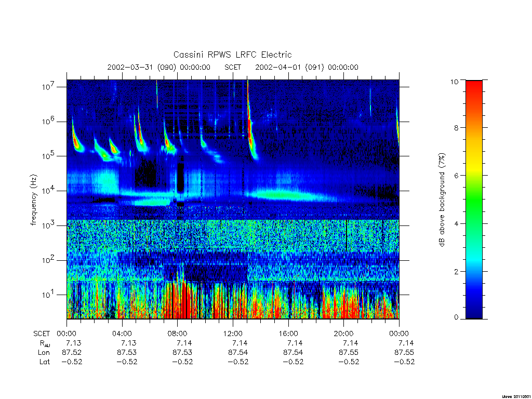The image size is (532, 399).
Task: Click the colour bar label 2
Action: 456,271
